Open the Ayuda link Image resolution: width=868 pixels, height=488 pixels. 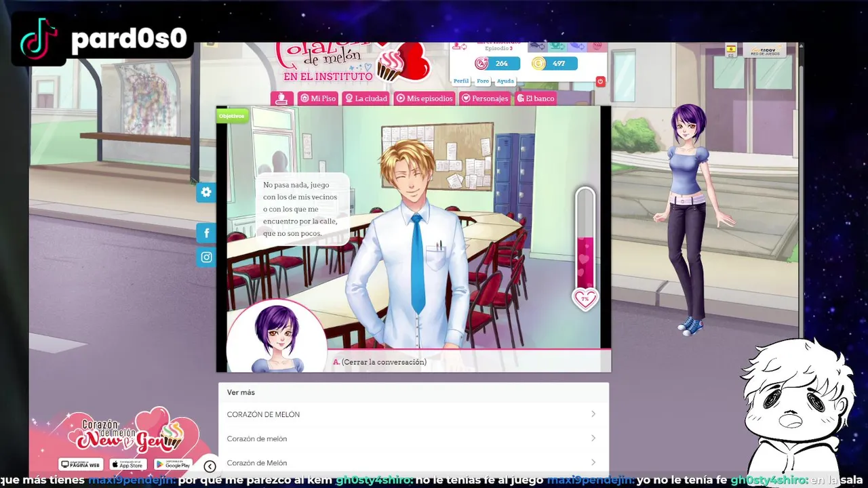coord(505,81)
